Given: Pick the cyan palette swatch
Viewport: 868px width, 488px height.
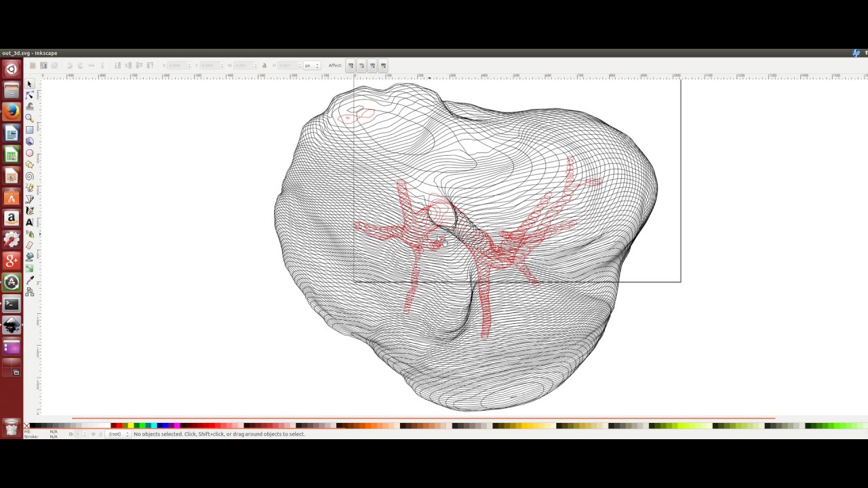Looking at the screenshot, I should 154,426.
